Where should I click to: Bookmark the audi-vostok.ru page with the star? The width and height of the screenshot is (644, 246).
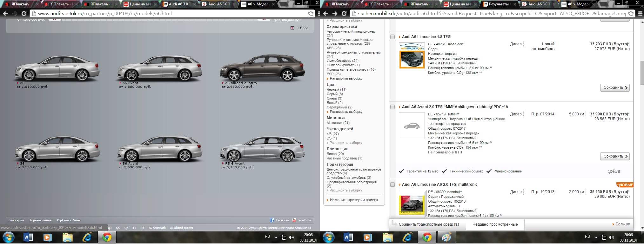click(311, 14)
